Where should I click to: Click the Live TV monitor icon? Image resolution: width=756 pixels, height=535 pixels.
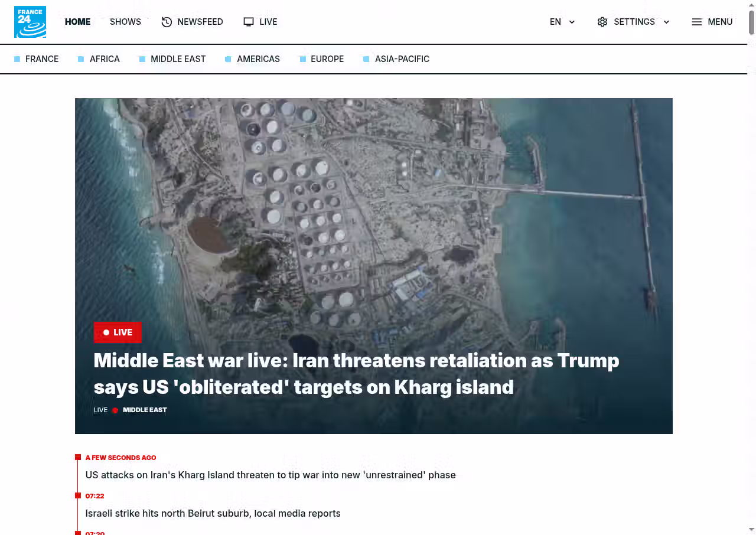(x=249, y=22)
